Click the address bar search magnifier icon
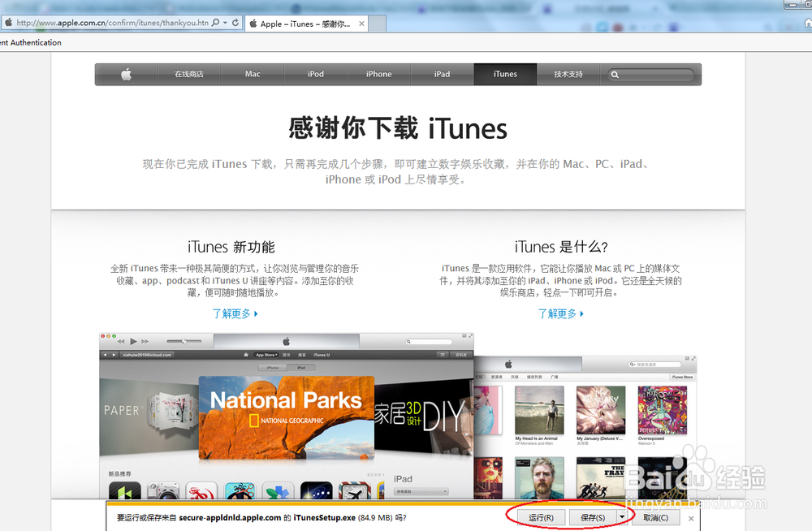This screenshot has height=531, width=812. (x=215, y=23)
